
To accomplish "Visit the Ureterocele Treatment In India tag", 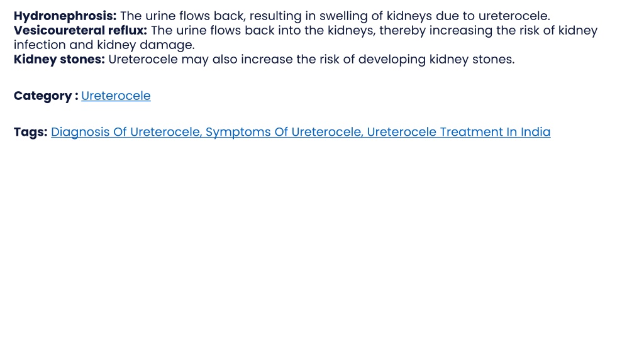I will (x=458, y=132).
